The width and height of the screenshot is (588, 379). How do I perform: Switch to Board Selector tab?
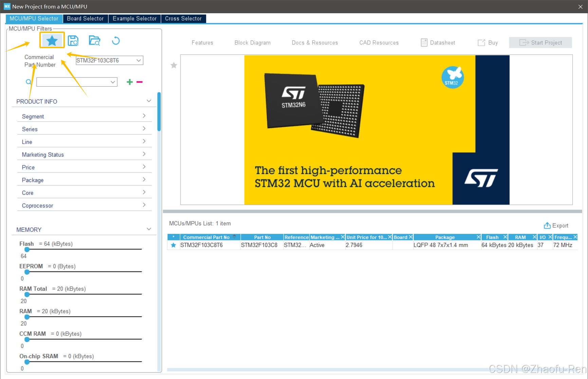click(x=85, y=19)
